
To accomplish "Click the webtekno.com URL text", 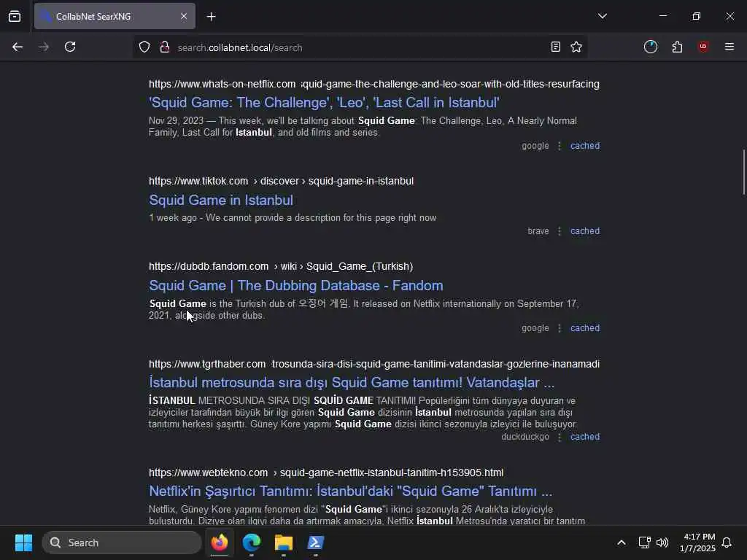I will [x=326, y=472].
